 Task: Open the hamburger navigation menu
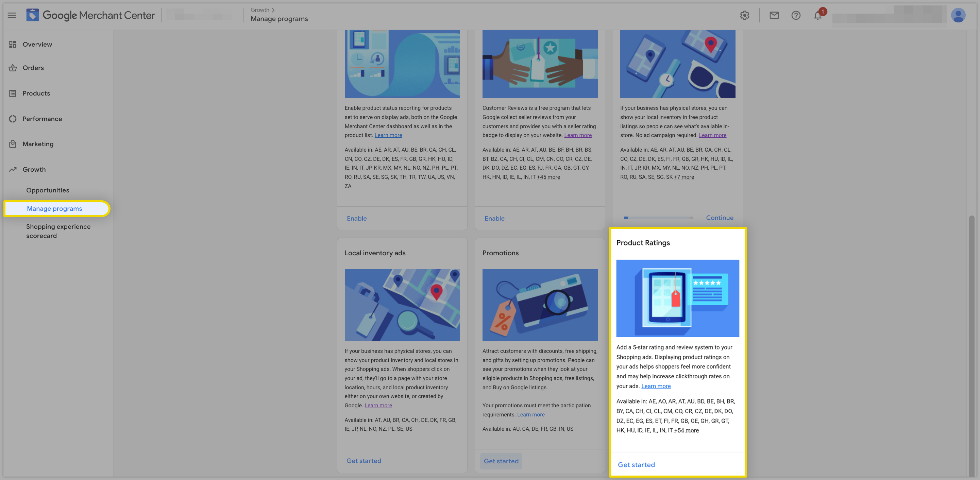coord(12,15)
